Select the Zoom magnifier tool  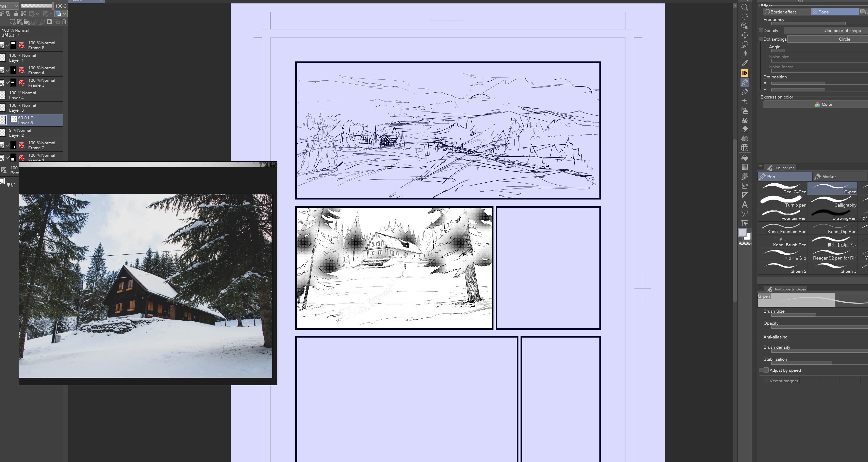[x=745, y=7]
